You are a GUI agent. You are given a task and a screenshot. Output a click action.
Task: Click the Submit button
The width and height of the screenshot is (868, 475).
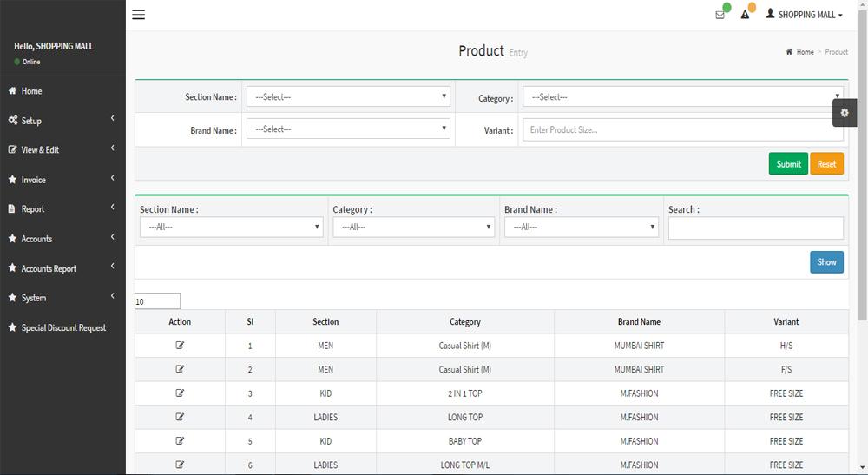[x=788, y=164]
